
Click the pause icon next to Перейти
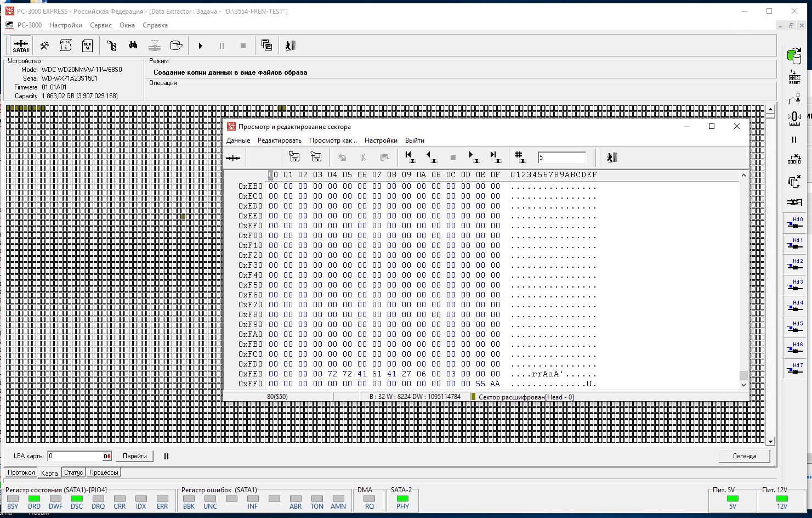(166, 456)
